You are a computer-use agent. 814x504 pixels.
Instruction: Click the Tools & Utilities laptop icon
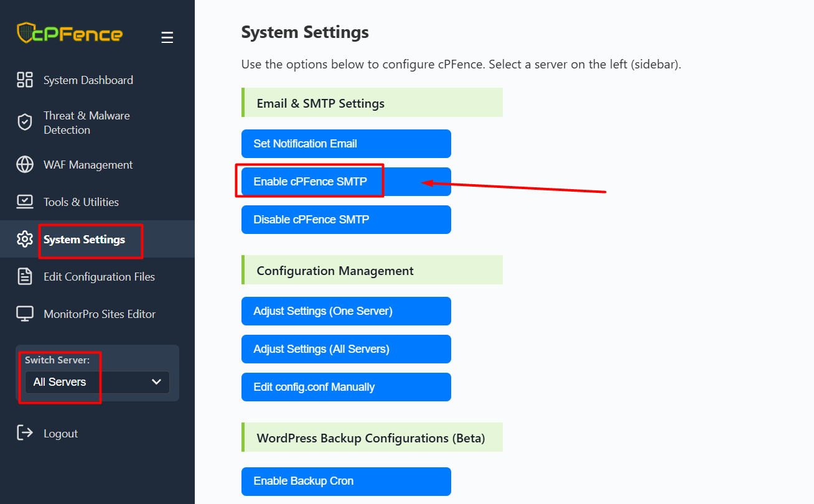(25, 202)
